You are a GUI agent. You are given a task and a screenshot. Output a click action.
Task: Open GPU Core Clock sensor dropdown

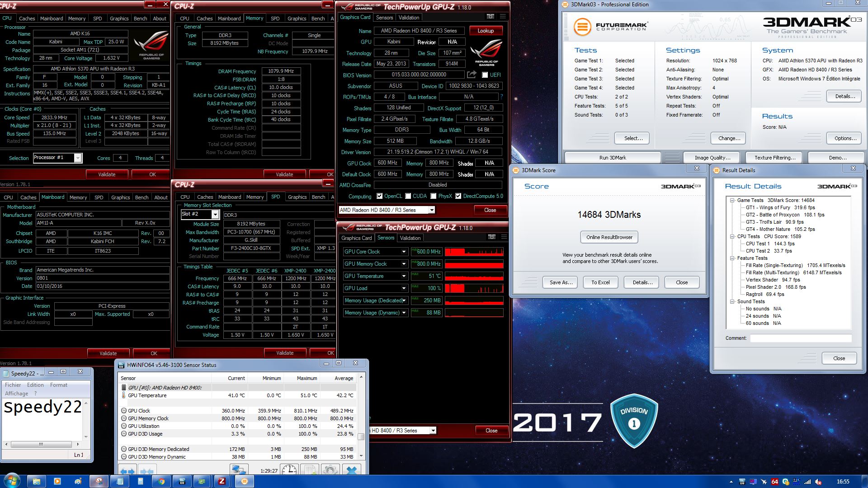404,252
